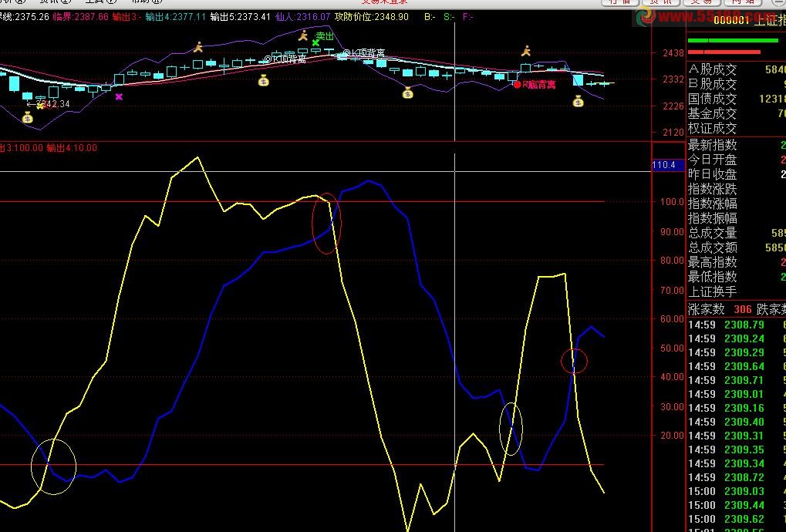Click the 15:00 tick row with price 2309.03
This screenshot has width=786, height=532.
coord(737,491)
